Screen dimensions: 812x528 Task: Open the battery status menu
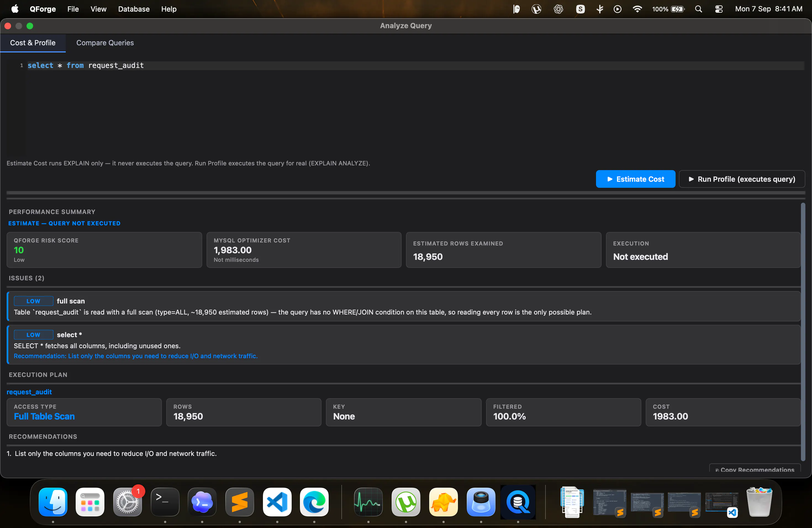click(x=668, y=9)
